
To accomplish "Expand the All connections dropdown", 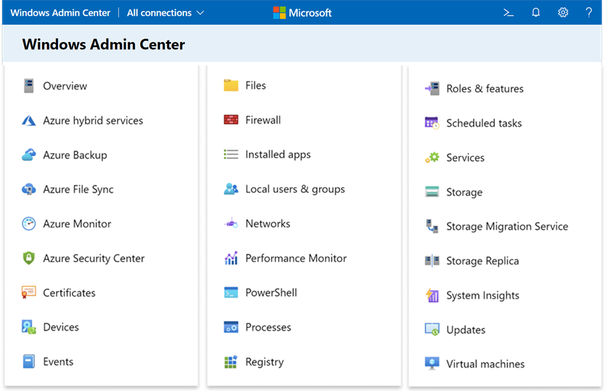I will point(165,13).
